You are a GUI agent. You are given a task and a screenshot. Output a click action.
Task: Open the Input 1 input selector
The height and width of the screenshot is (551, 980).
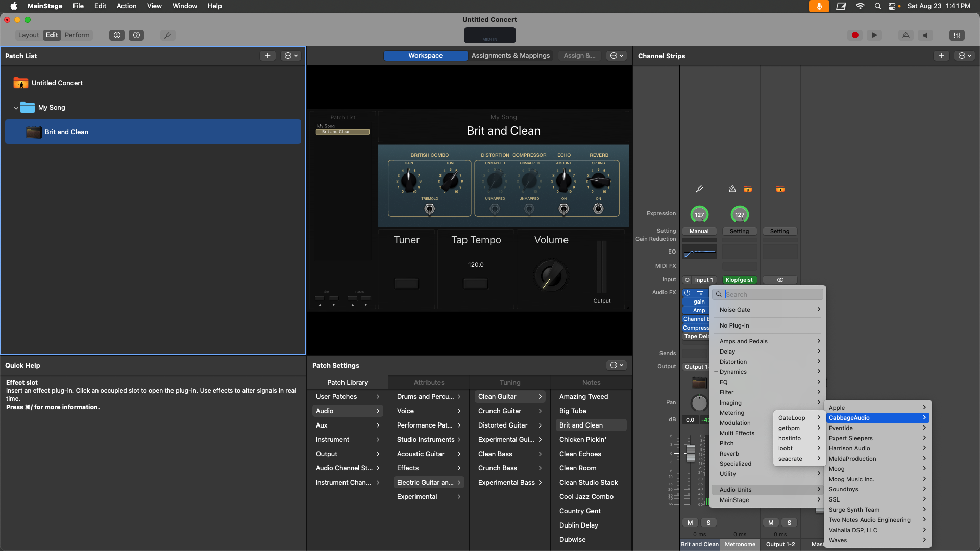tap(704, 280)
